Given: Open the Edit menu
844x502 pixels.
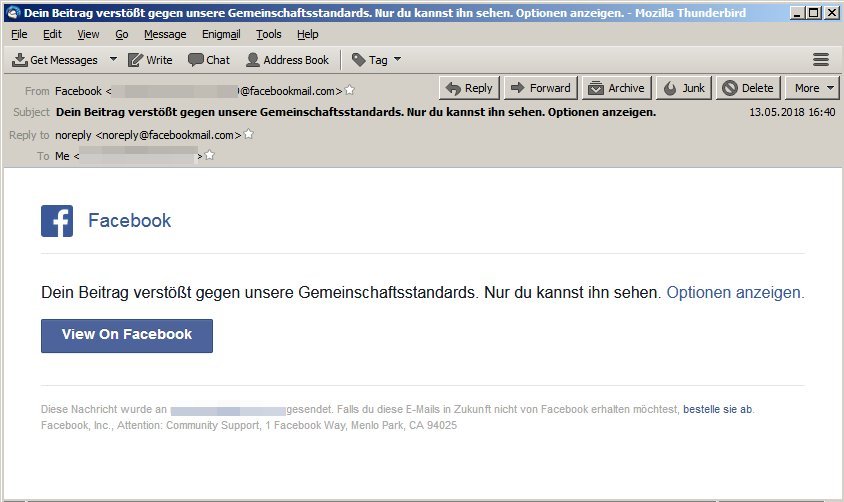Looking at the screenshot, I should pos(52,34).
